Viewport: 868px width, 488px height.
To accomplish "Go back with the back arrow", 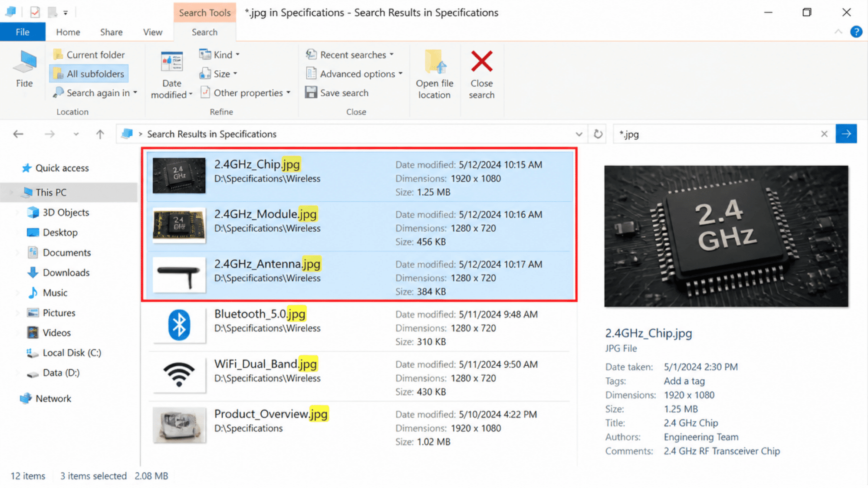I will tap(18, 134).
